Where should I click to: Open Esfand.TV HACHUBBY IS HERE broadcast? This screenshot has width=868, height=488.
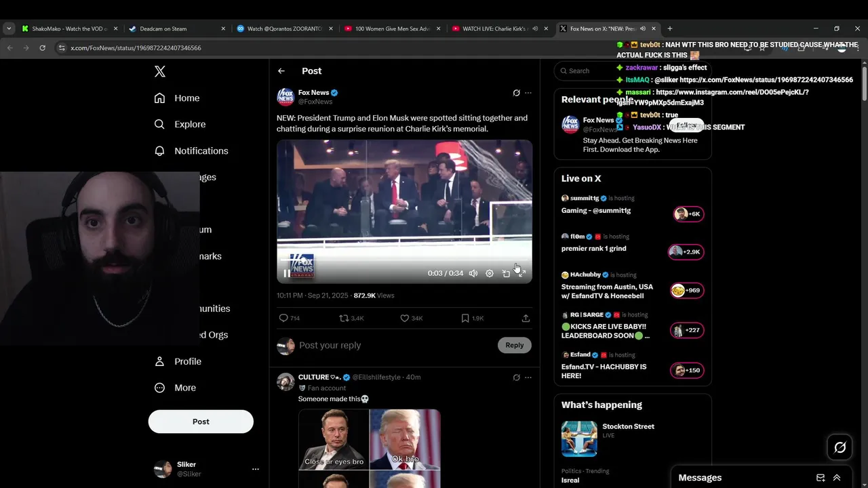(633, 367)
